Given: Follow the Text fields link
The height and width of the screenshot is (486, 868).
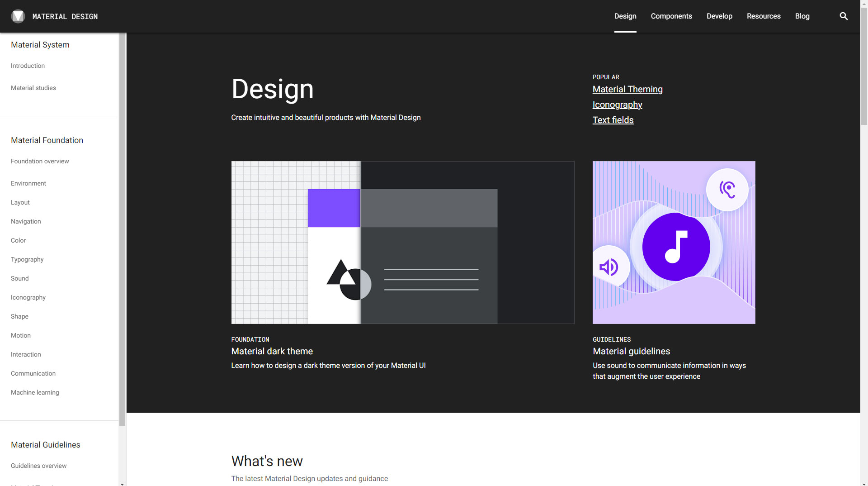Looking at the screenshot, I should pyautogui.click(x=613, y=120).
